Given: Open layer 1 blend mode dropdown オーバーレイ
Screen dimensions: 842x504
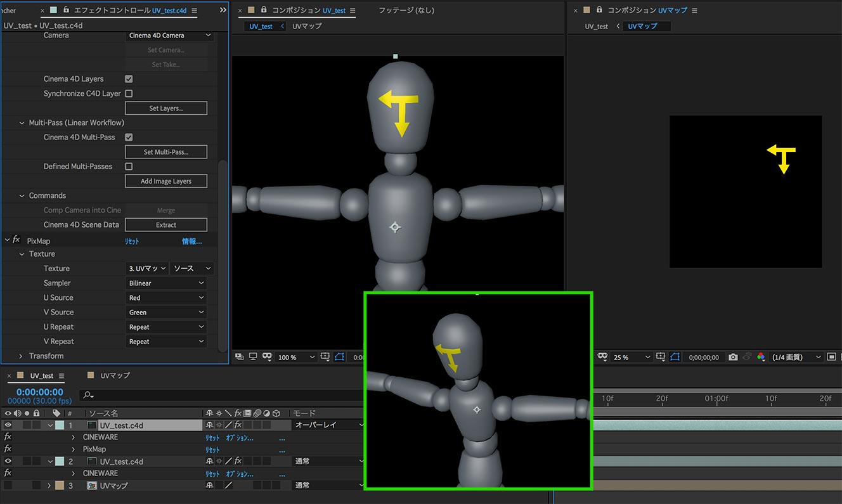Looking at the screenshot, I should coord(327,425).
